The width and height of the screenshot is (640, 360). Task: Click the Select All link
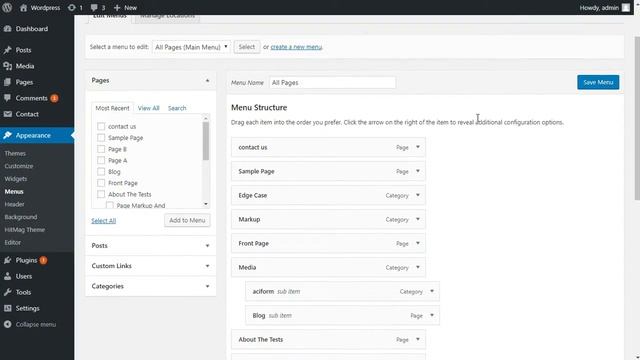(104, 221)
